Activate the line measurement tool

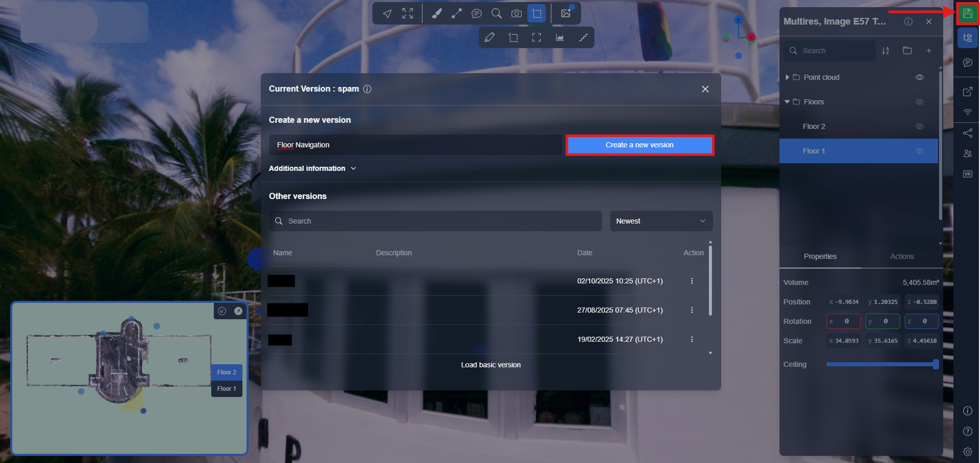457,14
